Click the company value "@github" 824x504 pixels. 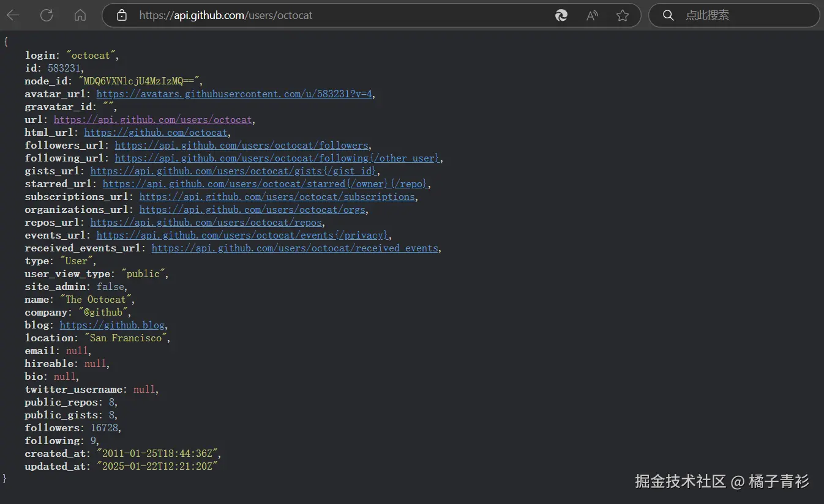coord(103,313)
